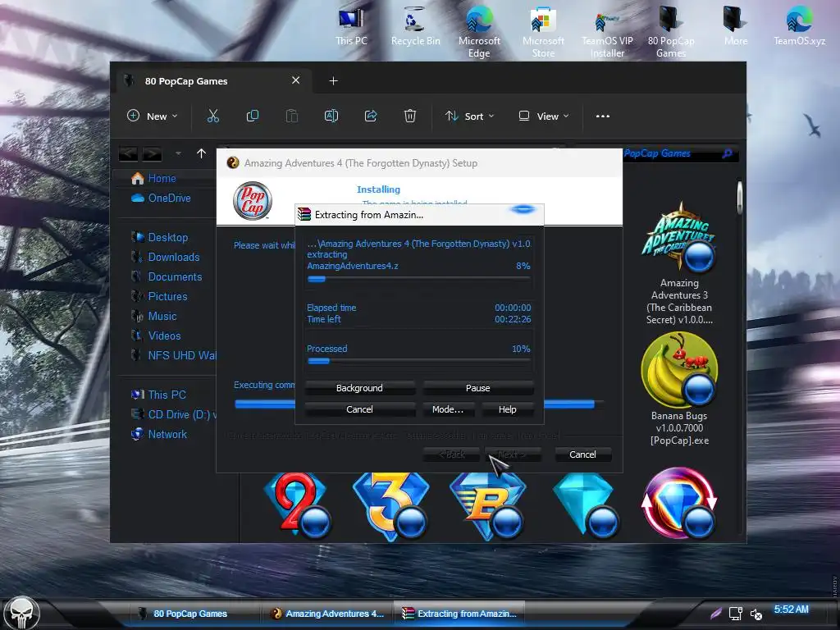Click the Processed overall progress bar
Viewport: 840px width, 630px height.
tap(418, 361)
